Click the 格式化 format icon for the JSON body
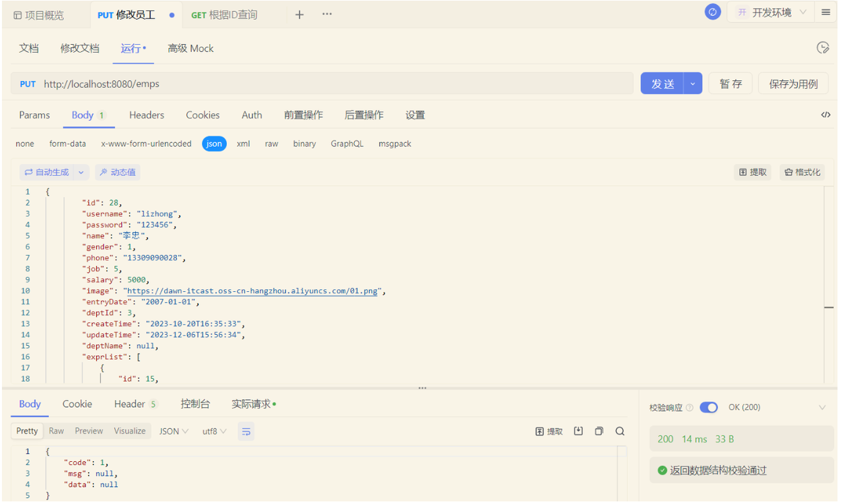844x504 pixels. pos(802,171)
